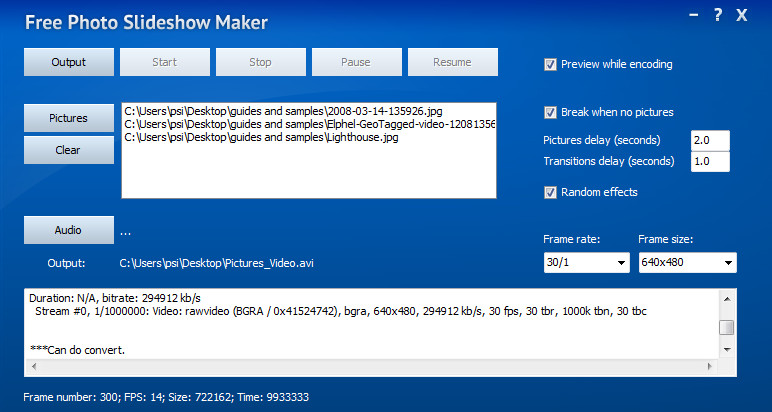
Task: Close the application with X
Action: click(741, 16)
